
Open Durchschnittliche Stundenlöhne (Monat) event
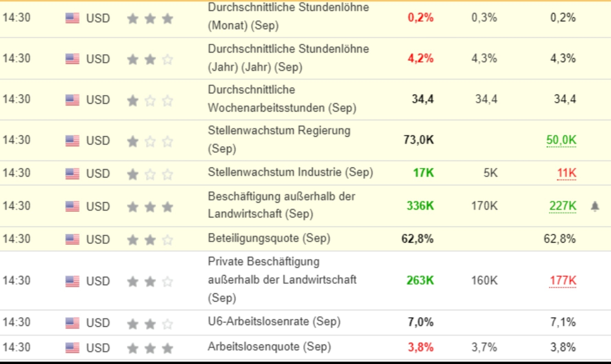tap(288, 16)
